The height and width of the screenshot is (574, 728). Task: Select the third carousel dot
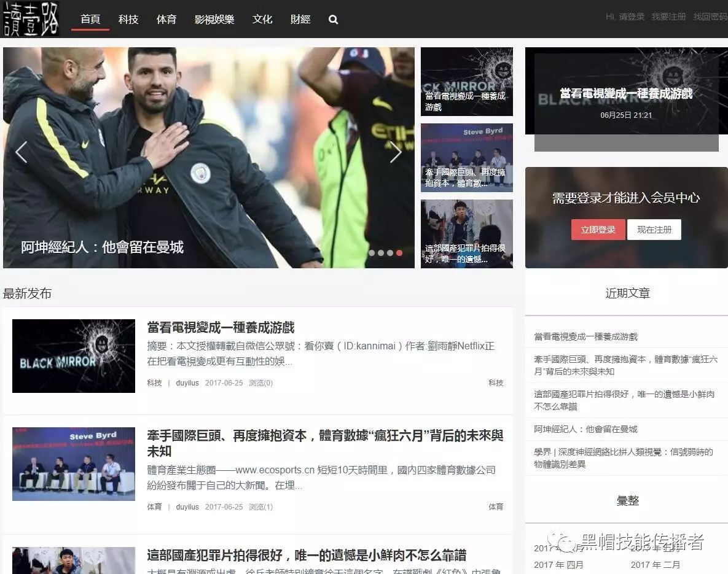tap(390, 253)
